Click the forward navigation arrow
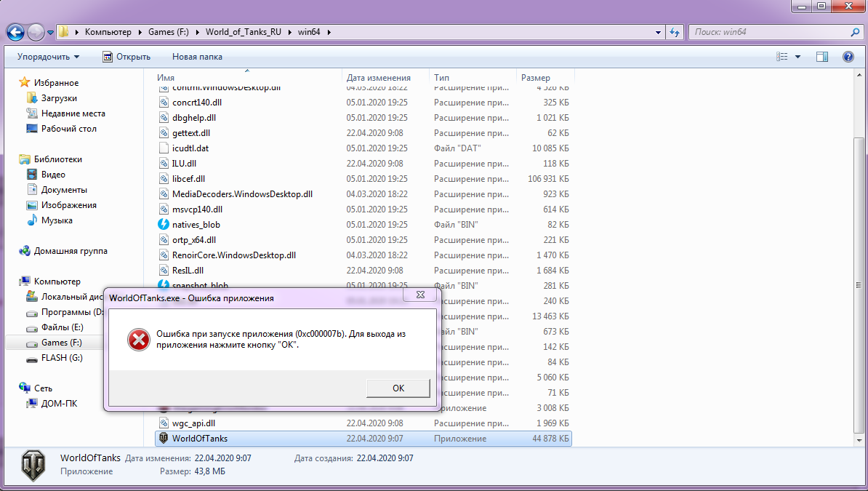The image size is (868, 491). [36, 32]
